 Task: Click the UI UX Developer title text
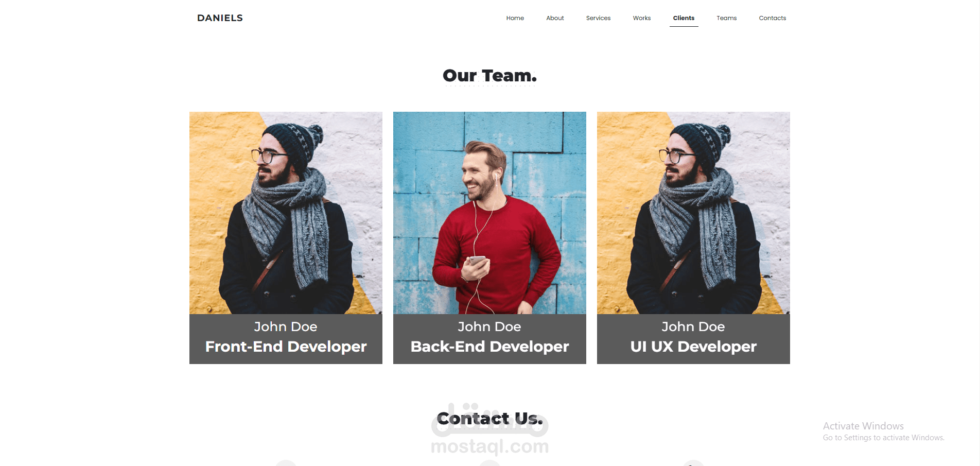coord(693,347)
